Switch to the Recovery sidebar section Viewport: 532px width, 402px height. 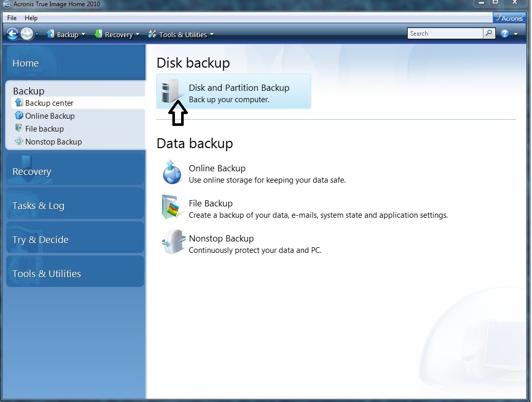(75, 169)
